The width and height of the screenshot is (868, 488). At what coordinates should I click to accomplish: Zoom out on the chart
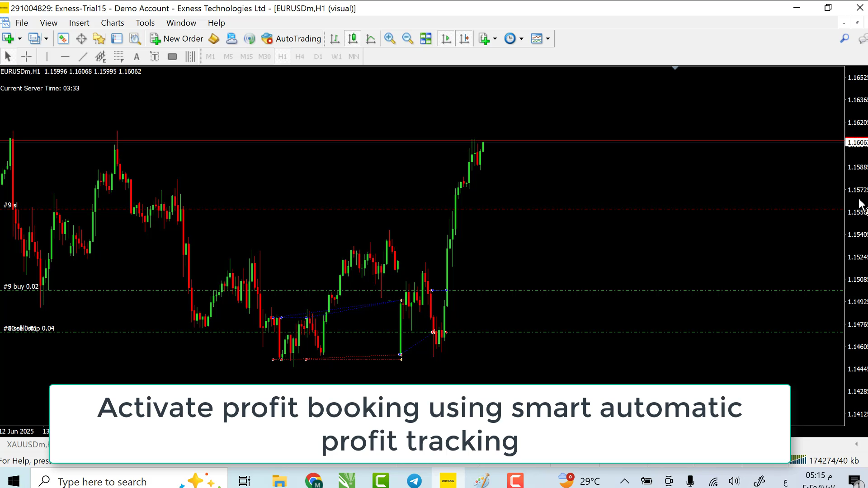[408, 39]
